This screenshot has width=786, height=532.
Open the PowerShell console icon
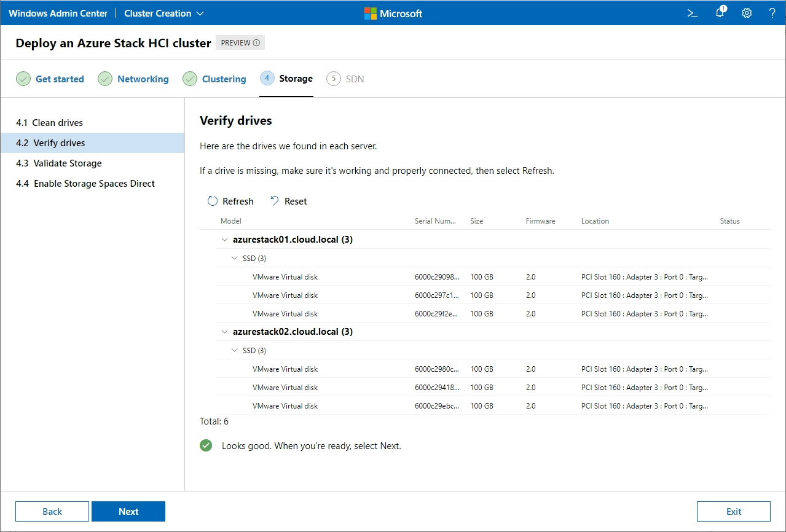click(693, 13)
